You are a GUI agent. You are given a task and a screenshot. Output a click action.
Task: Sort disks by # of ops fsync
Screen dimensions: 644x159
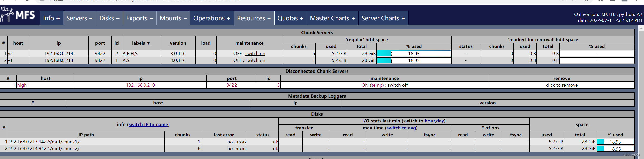coord(516,135)
